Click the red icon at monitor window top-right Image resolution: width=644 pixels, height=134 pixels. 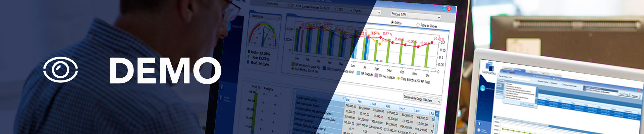(x=449, y=9)
